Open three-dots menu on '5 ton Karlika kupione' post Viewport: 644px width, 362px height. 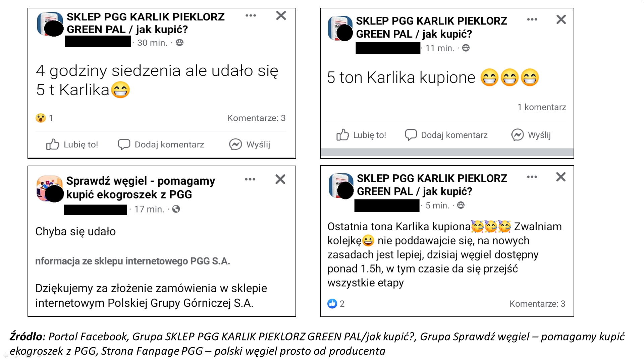click(532, 19)
